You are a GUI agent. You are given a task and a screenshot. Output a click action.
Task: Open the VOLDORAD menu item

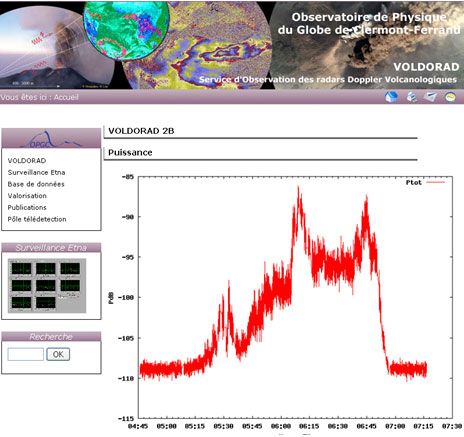pyautogui.click(x=27, y=161)
